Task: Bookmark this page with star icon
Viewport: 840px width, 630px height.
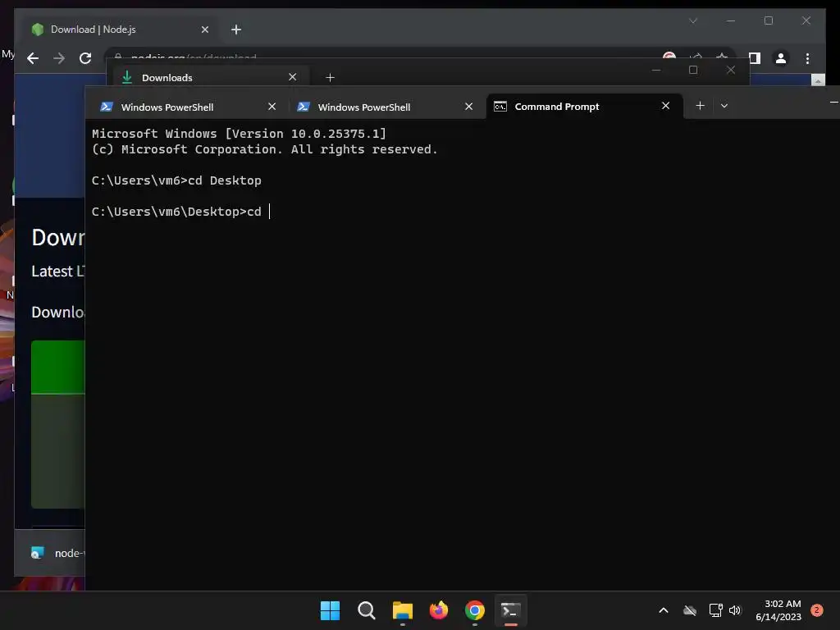Action: pyautogui.click(x=722, y=56)
